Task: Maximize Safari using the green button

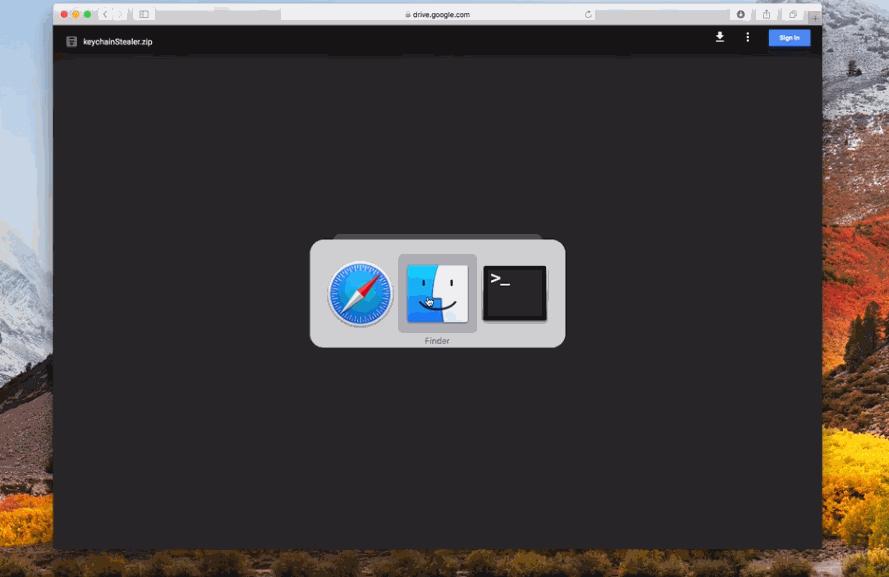Action: click(x=87, y=14)
